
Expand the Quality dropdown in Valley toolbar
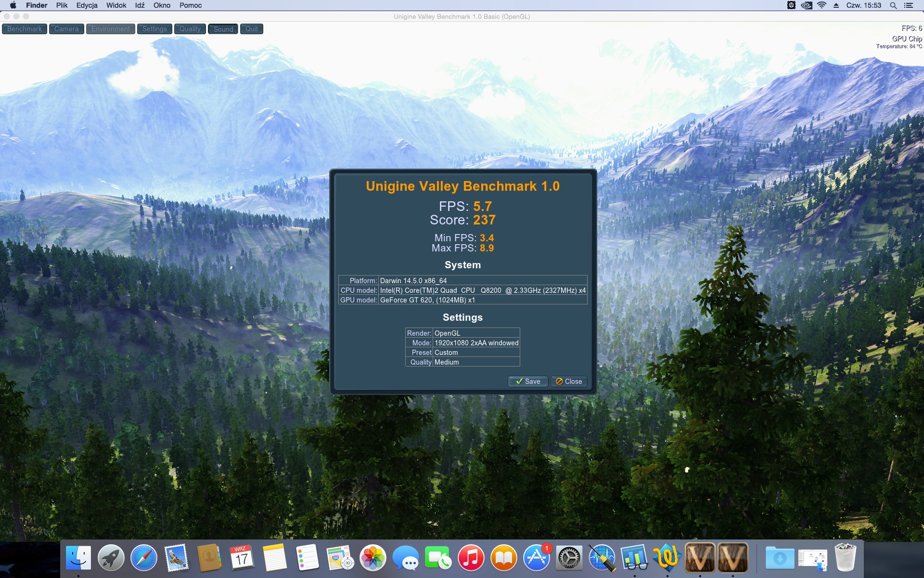[x=190, y=29]
